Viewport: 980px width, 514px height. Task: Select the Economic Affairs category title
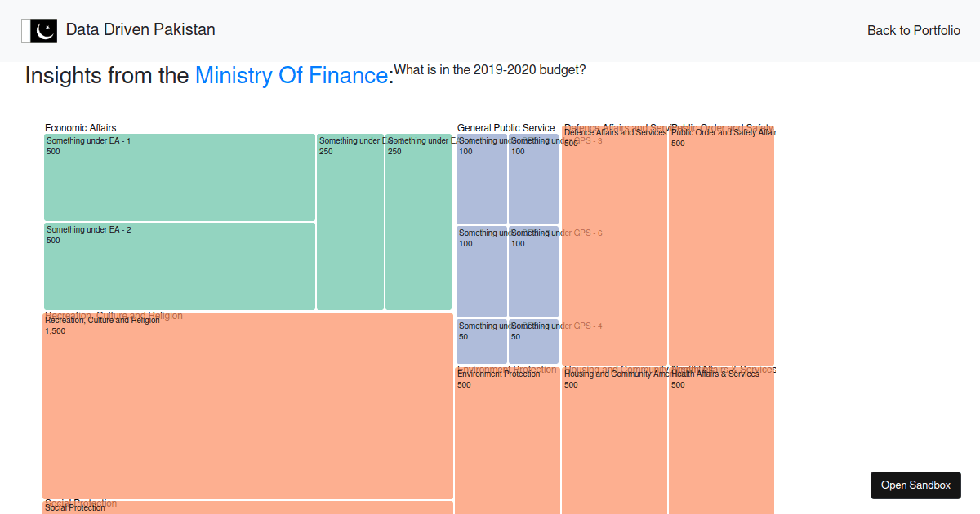pyautogui.click(x=81, y=127)
